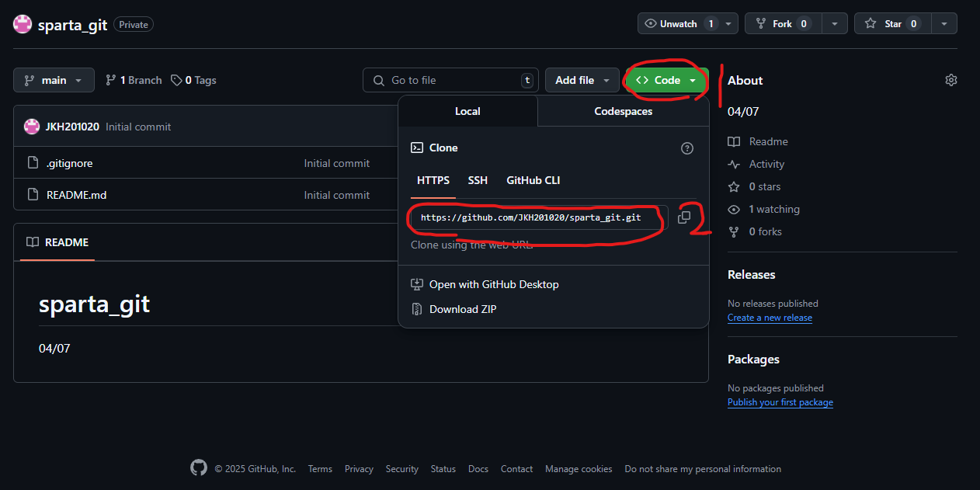This screenshot has height=490, width=980.
Task: Click the Initial commit message for .gitignore
Action: point(337,163)
